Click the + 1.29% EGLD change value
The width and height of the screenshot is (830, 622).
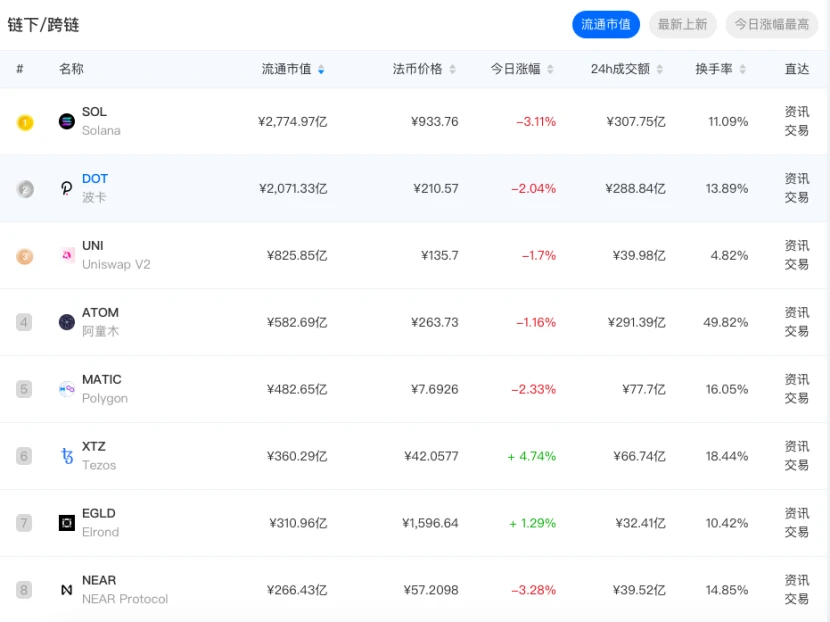click(x=533, y=523)
